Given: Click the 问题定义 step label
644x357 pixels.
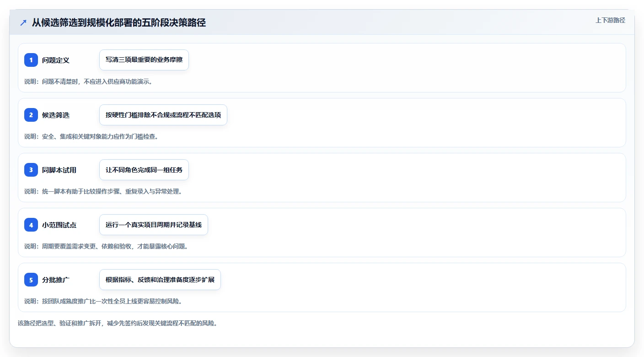Looking at the screenshot, I should [56, 60].
